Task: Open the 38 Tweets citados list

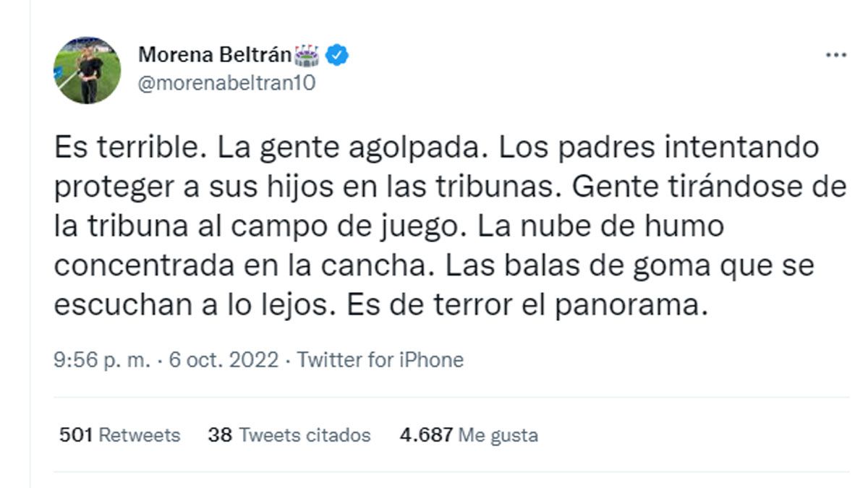Action: [x=289, y=435]
